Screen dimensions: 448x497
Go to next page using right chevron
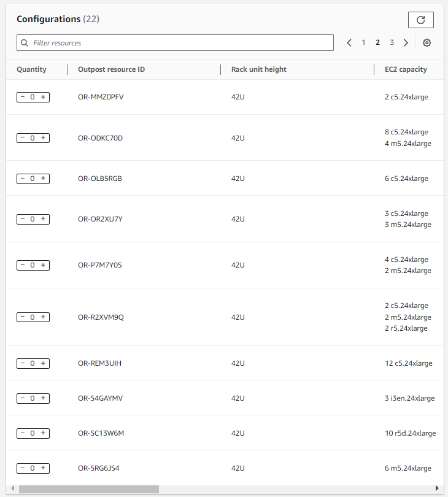tap(406, 43)
